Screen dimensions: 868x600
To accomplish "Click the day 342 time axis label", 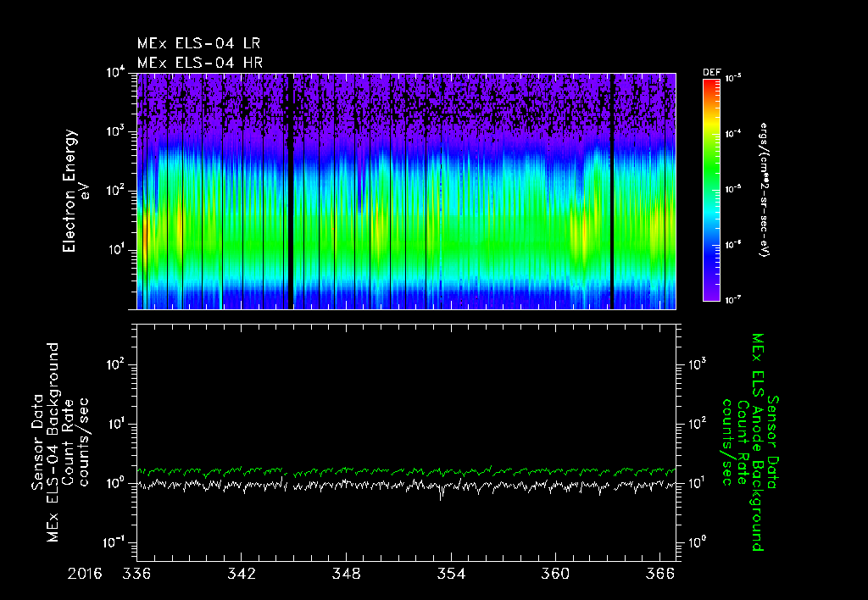I will pyautogui.click(x=242, y=574).
